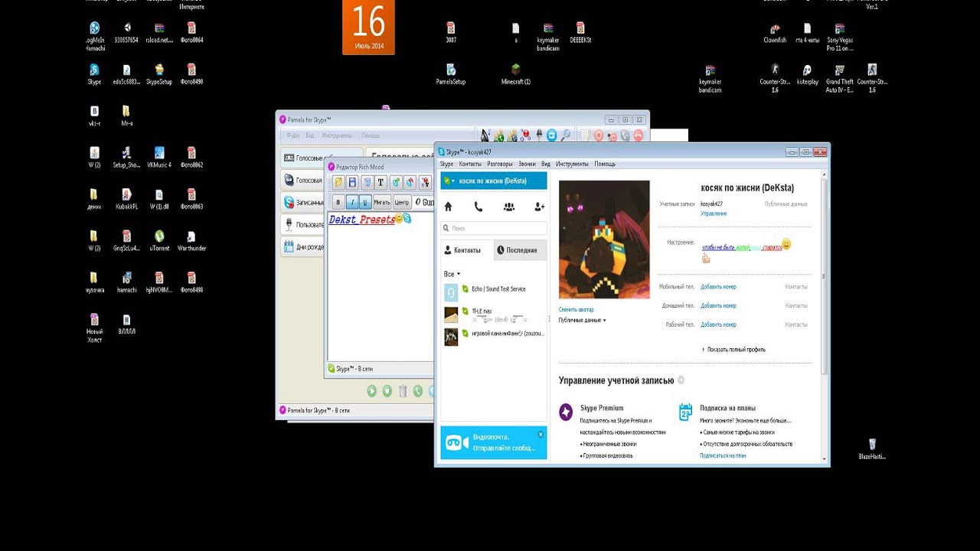
Task: Click the stop button in Pamela window
Action: pos(387,391)
